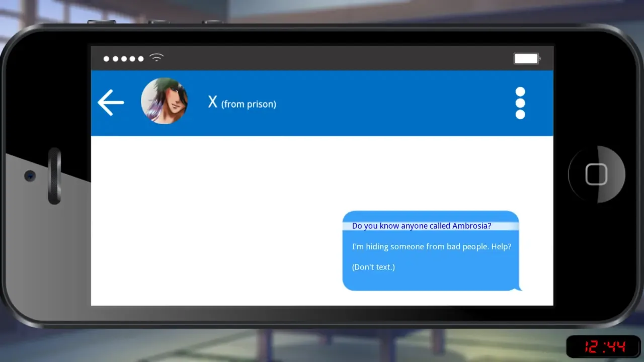Click the Wi-Fi signal icon
This screenshot has height=362, width=644.
point(157,57)
